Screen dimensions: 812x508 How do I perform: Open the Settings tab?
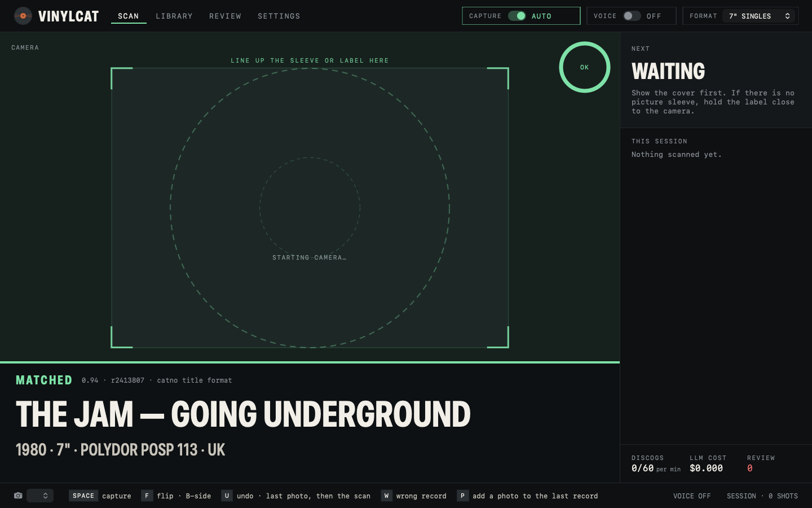[279, 16]
